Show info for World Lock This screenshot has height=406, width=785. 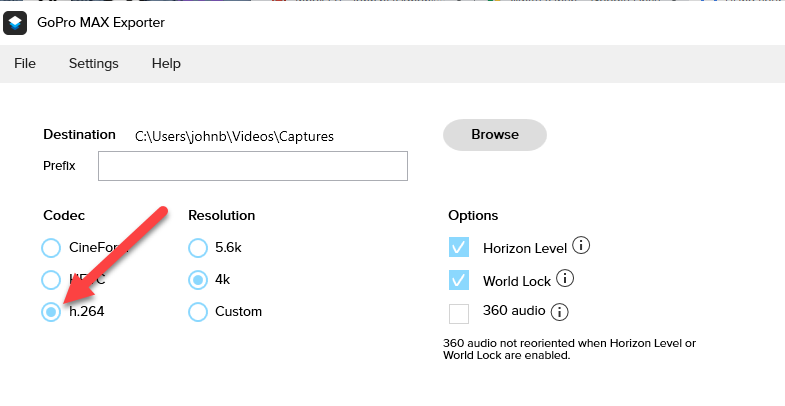[565, 278]
